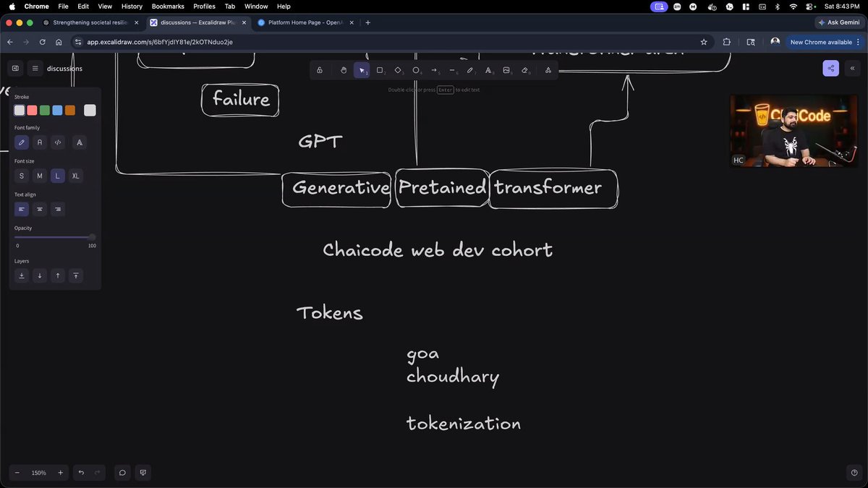Viewport: 868px width, 488px height.
Task: Set font size to M
Action: coord(40,176)
